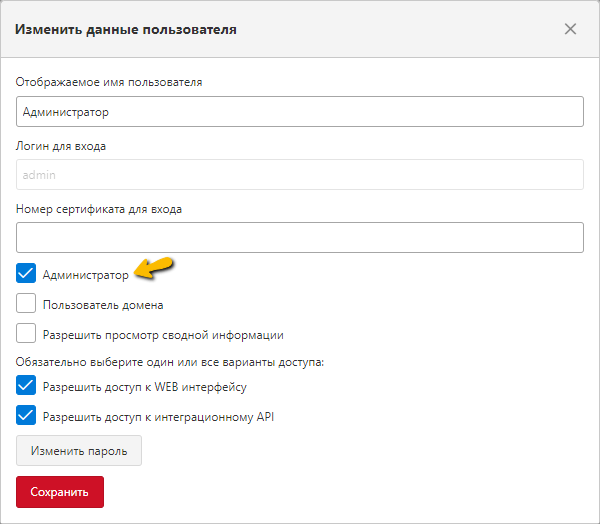Close the edit user data dialog
This screenshot has width=600, height=524.
[x=570, y=29]
